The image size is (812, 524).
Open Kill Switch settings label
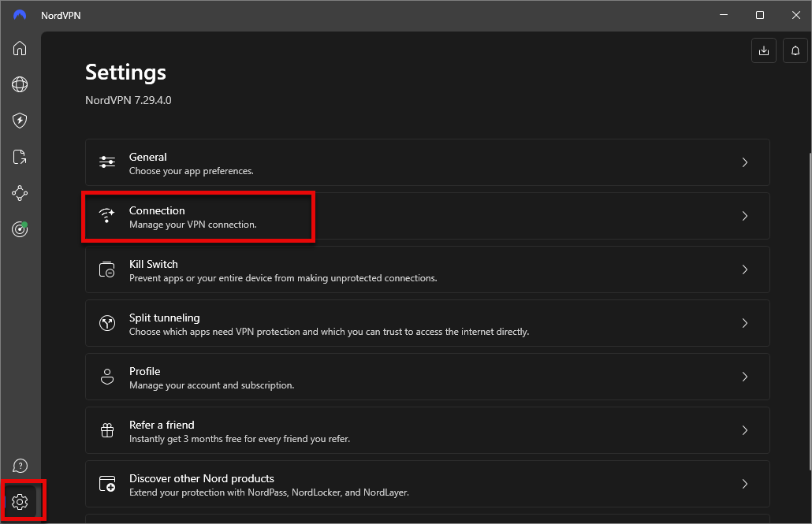[x=153, y=264]
